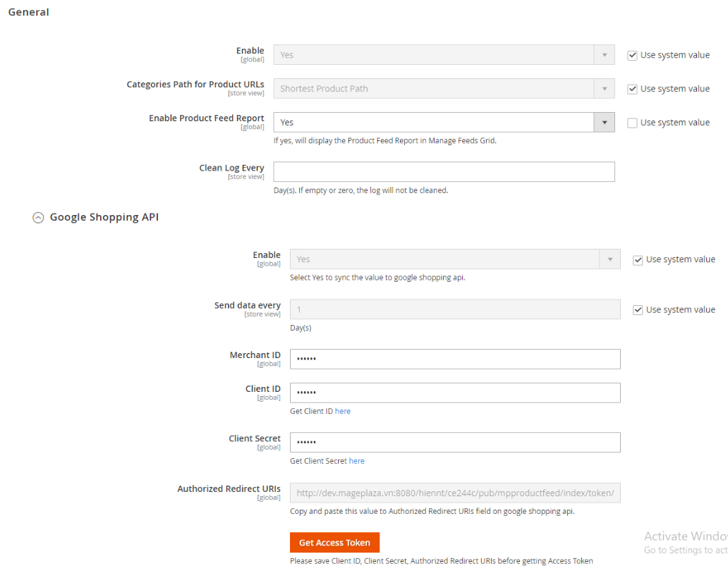728x578 pixels.
Task: Collapse the Google Shopping API section
Action: 38,218
